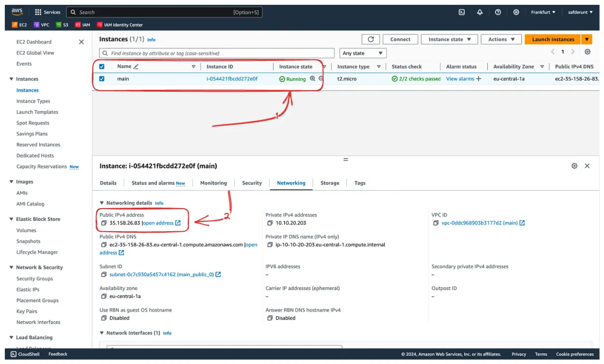
Task: Click the Connect button
Action: (400, 40)
